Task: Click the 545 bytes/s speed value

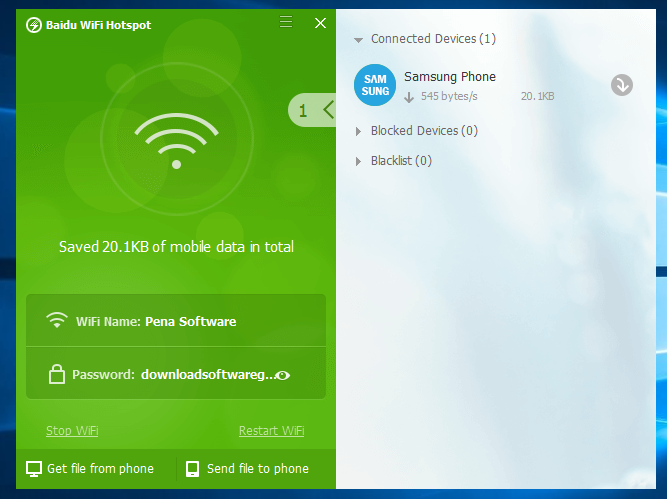Action: [x=449, y=97]
